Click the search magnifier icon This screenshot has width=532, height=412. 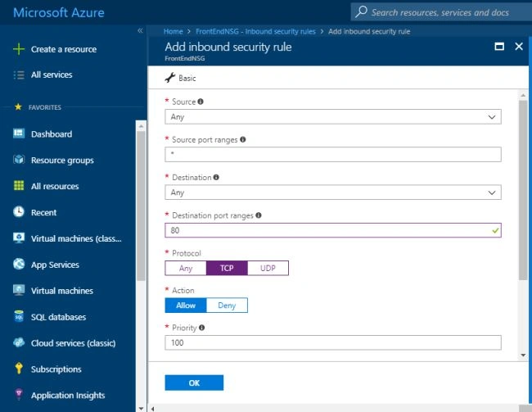click(361, 12)
